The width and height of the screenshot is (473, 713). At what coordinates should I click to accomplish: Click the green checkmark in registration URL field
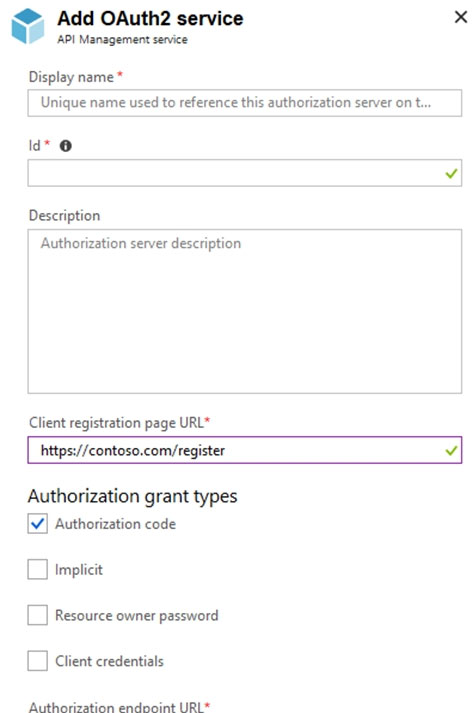coord(451,451)
